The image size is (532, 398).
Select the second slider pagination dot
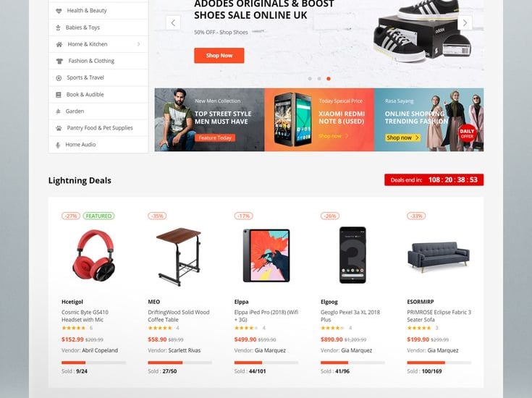tap(319, 79)
